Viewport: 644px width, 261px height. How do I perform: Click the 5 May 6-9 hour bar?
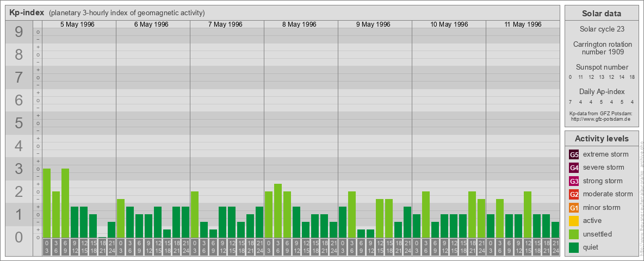(65, 203)
